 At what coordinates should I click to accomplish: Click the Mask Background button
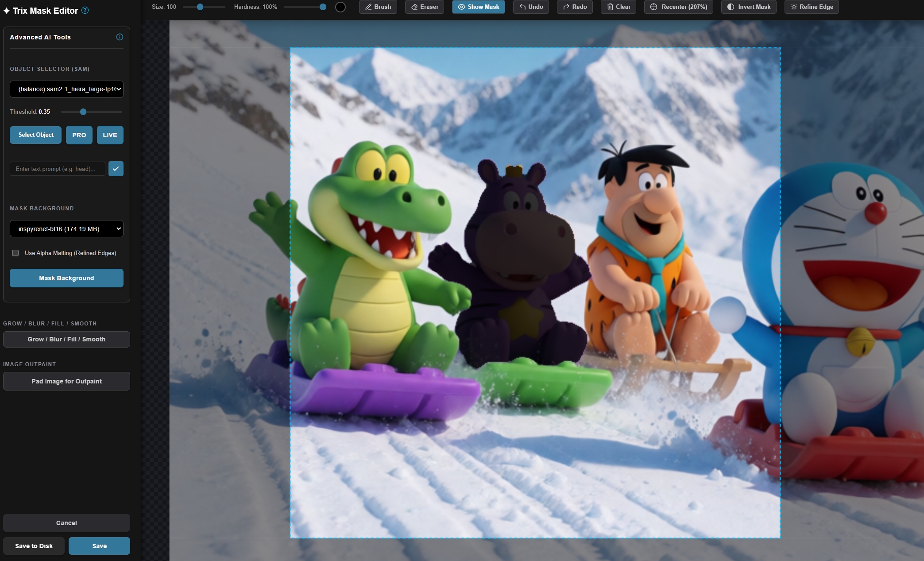click(66, 278)
